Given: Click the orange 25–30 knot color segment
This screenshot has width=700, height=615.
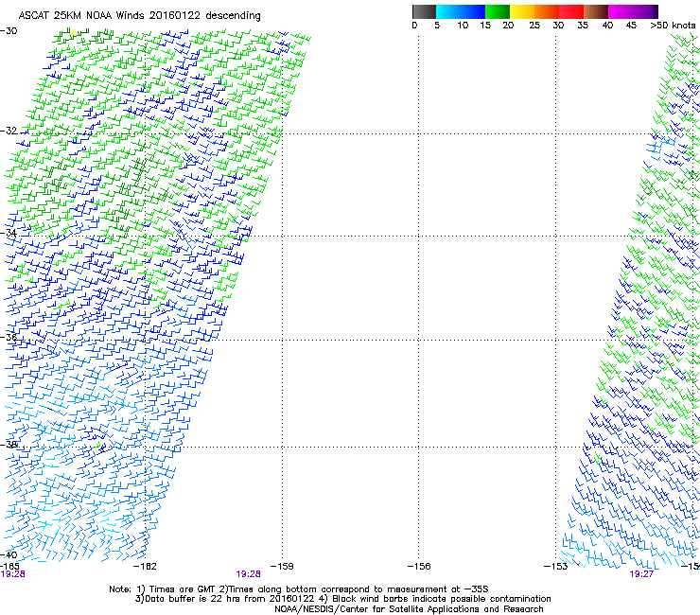Looking at the screenshot, I should tap(547, 11).
